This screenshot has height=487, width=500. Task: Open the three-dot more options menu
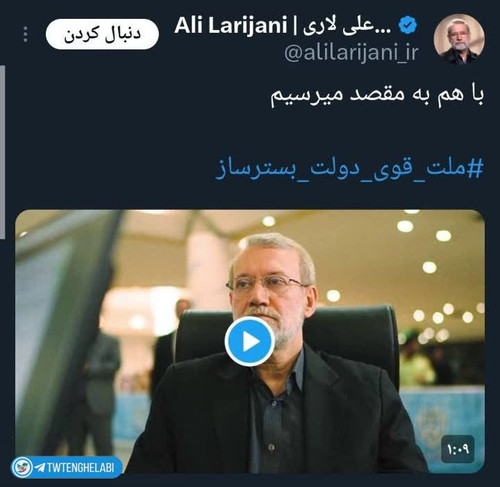(x=25, y=34)
